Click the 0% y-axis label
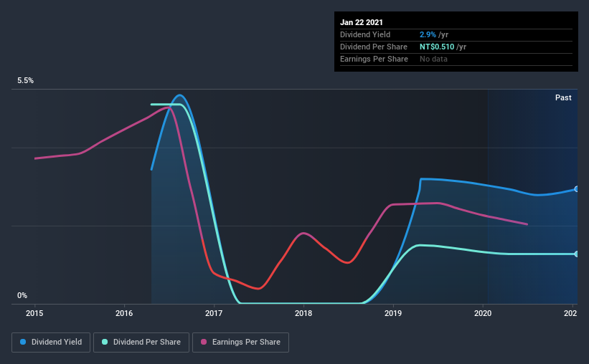Image resolution: width=589 pixels, height=364 pixels. click(22, 296)
